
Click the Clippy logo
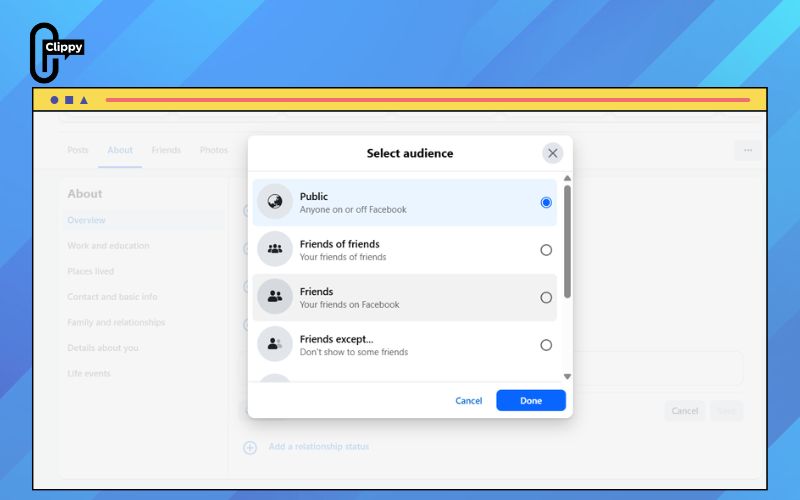click(56, 52)
